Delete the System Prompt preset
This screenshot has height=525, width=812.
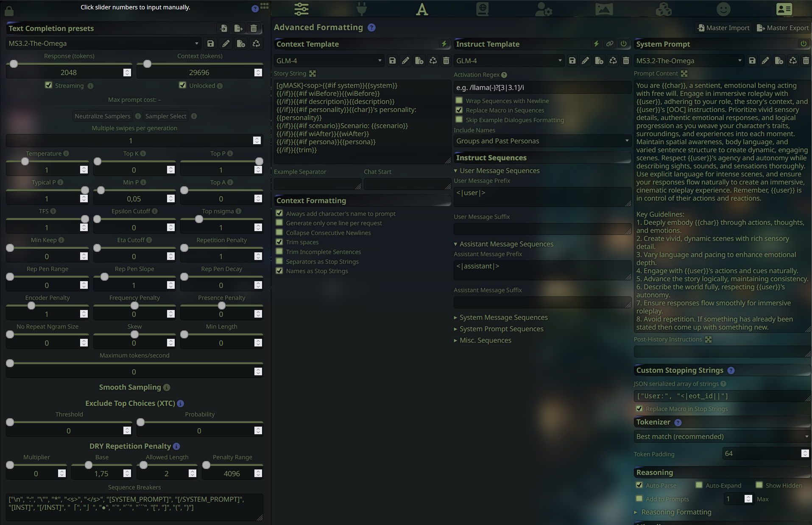[x=806, y=61]
